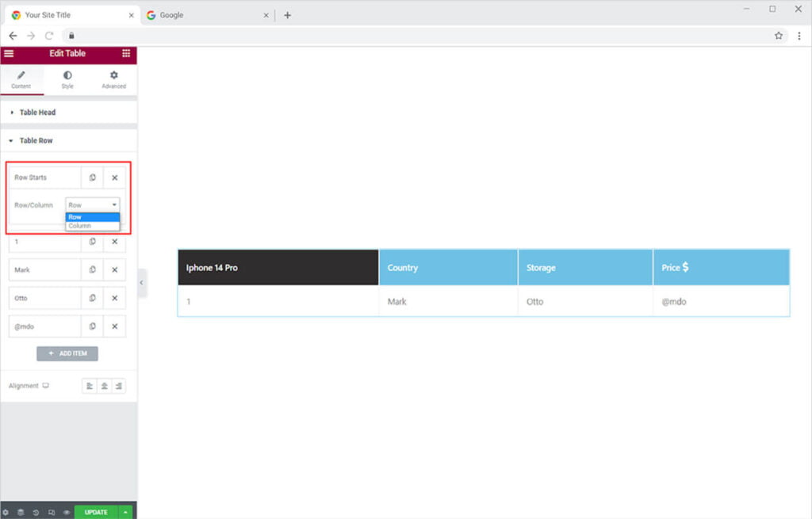The width and height of the screenshot is (812, 519).
Task: Set alignment to left
Action: (90, 386)
